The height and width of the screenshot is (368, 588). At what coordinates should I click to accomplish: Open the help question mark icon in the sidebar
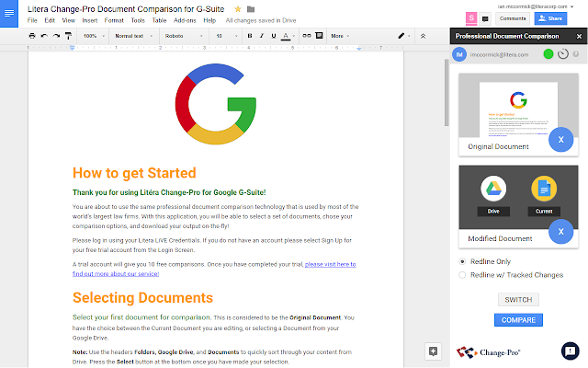[x=576, y=54]
